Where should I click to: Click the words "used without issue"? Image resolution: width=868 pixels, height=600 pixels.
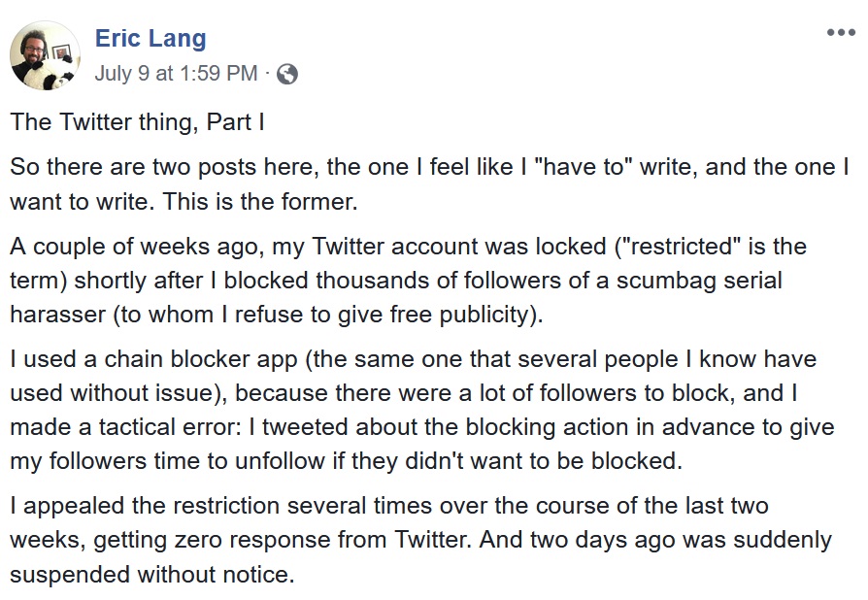(x=112, y=393)
